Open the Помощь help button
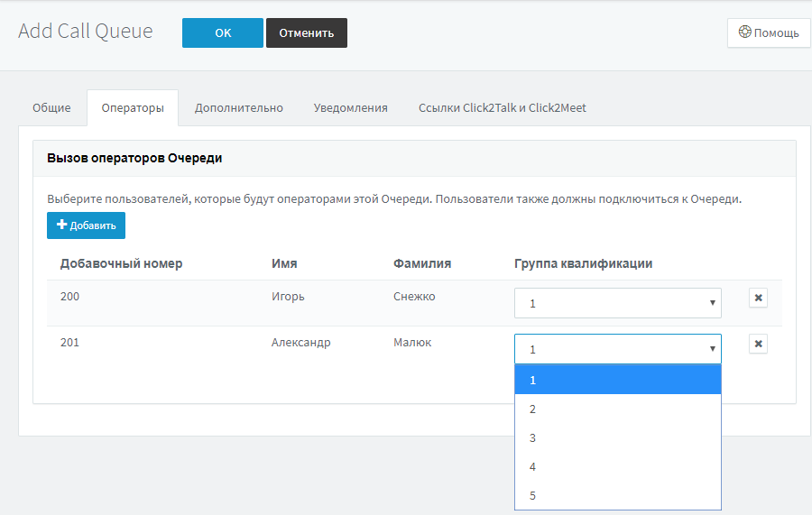 [x=769, y=32]
